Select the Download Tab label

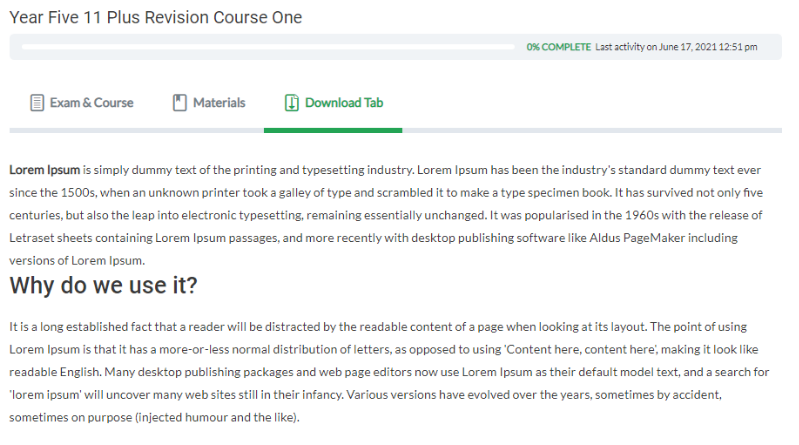pyautogui.click(x=344, y=102)
